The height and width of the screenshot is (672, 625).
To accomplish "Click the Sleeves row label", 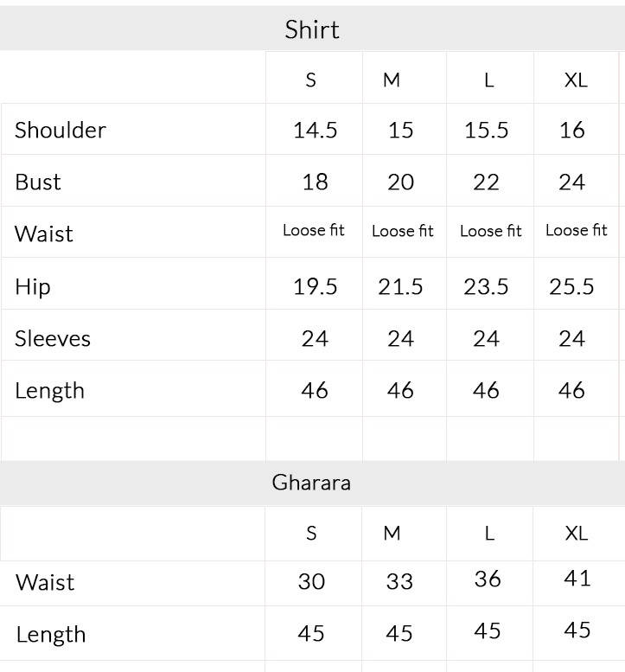I will pos(53,338).
